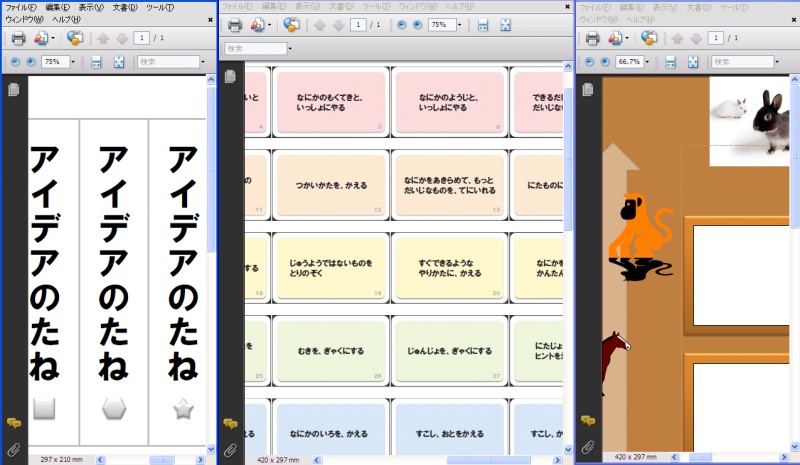Image resolution: width=800 pixels, height=465 pixels.
Task: Click card じゅんじょを、ぎゃくにする
Action: pos(449,351)
